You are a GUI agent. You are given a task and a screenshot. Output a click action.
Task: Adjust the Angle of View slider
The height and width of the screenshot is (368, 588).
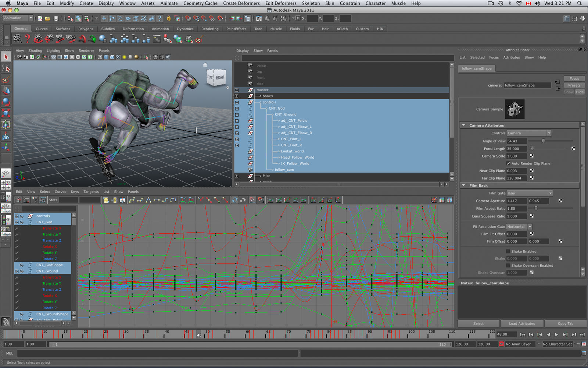tap(543, 141)
